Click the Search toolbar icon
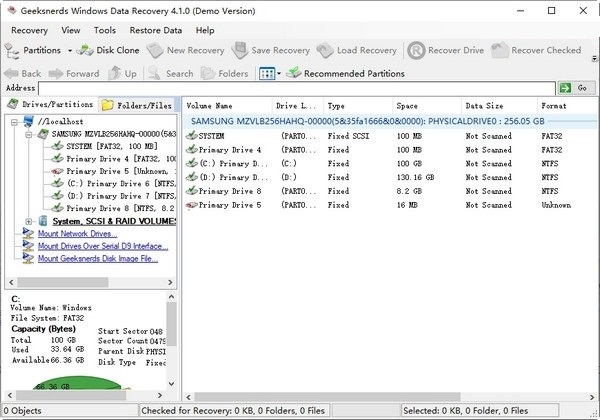 (x=155, y=73)
